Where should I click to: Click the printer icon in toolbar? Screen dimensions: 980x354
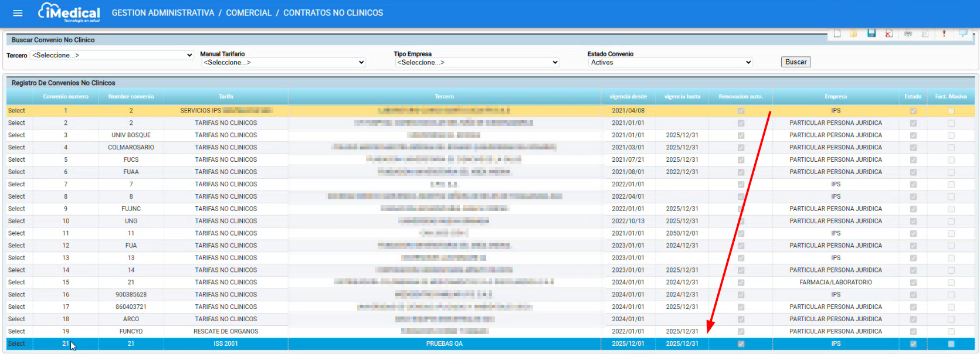click(x=908, y=33)
